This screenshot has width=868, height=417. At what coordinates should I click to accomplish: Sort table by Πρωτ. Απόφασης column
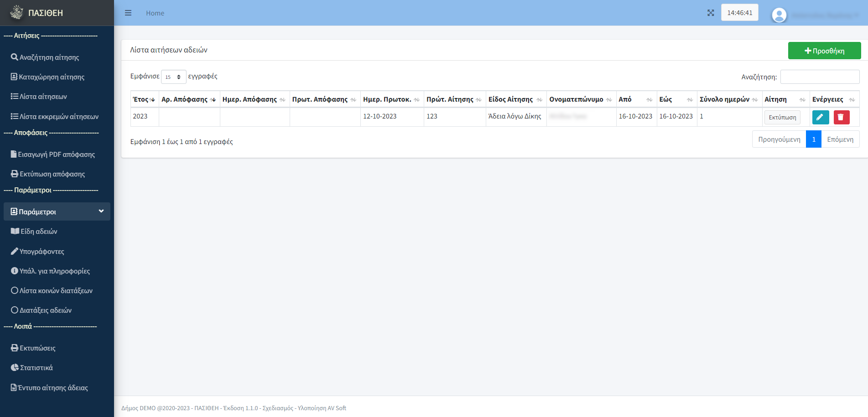click(325, 99)
